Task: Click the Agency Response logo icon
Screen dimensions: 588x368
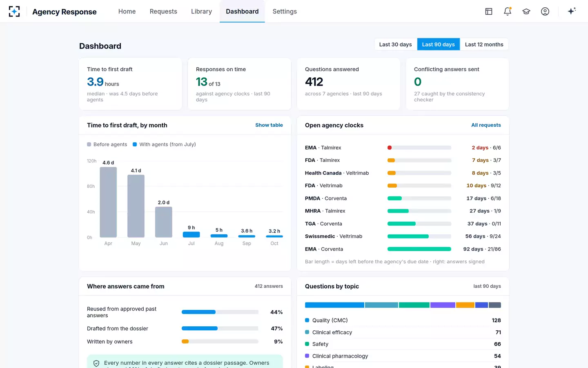Action: point(14,11)
